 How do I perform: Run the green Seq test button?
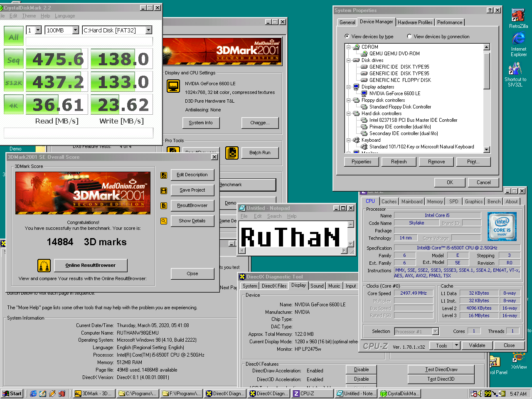14,59
